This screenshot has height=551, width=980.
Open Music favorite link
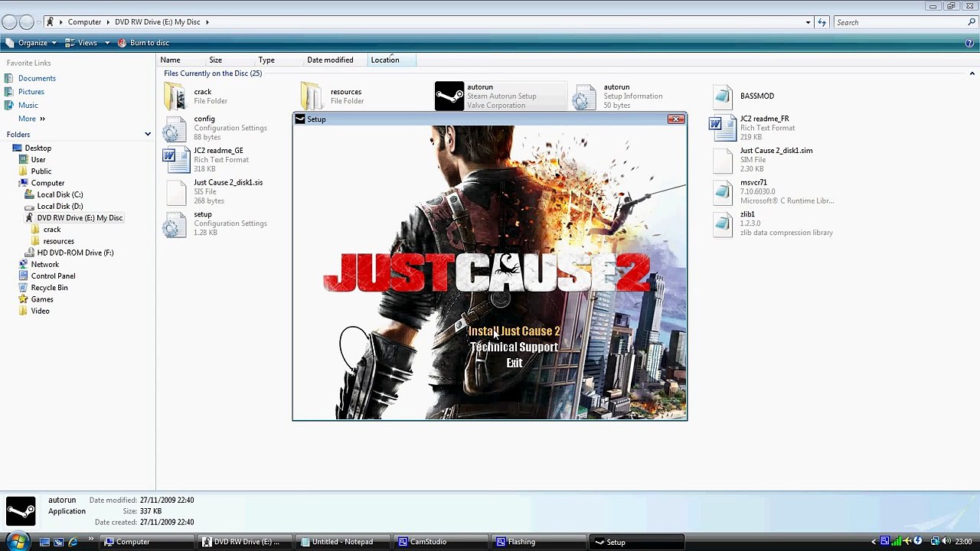(x=28, y=106)
